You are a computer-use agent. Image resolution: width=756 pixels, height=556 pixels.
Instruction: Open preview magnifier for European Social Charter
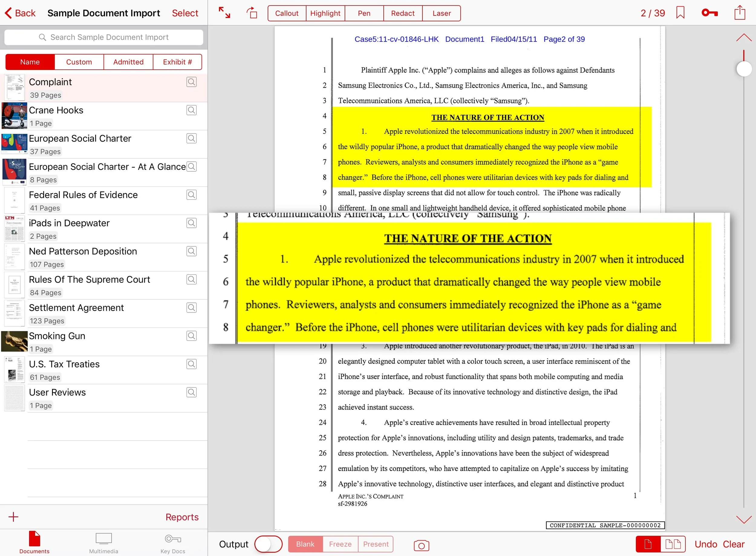pyautogui.click(x=192, y=138)
